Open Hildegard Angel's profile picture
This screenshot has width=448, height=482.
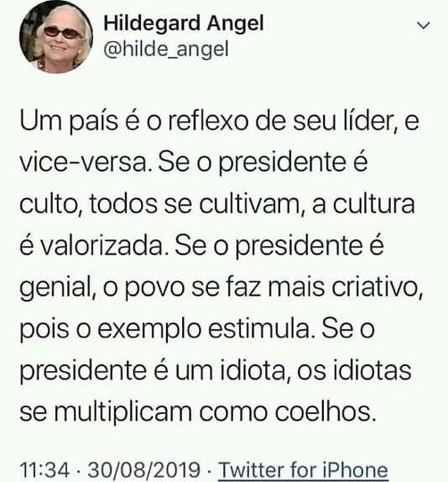click(x=56, y=37)
